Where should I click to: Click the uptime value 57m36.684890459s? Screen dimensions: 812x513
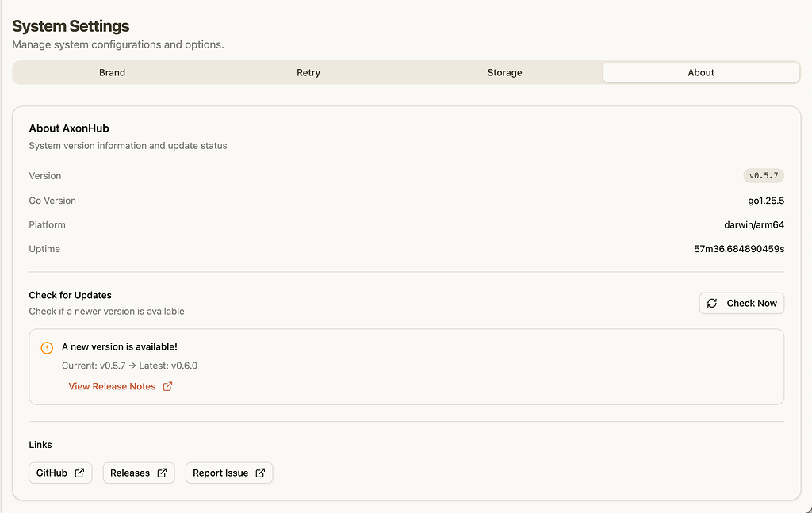[x=739, y=249]
